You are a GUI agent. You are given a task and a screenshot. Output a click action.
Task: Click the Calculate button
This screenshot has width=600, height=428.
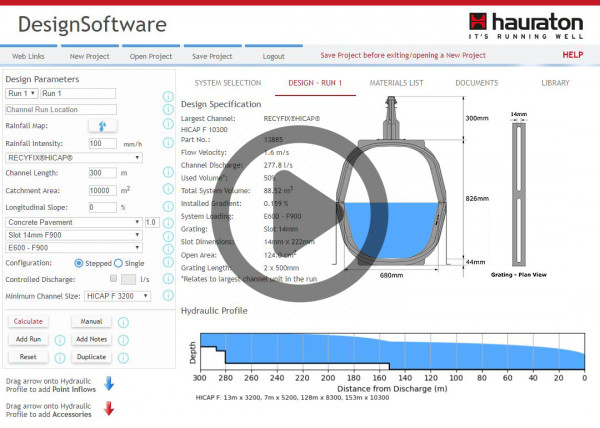28,321
